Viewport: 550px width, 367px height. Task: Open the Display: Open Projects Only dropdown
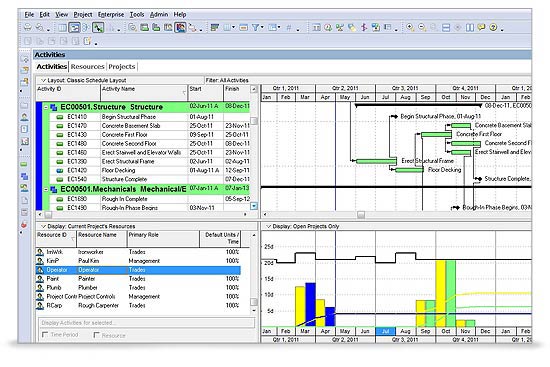tap(268, 226)
